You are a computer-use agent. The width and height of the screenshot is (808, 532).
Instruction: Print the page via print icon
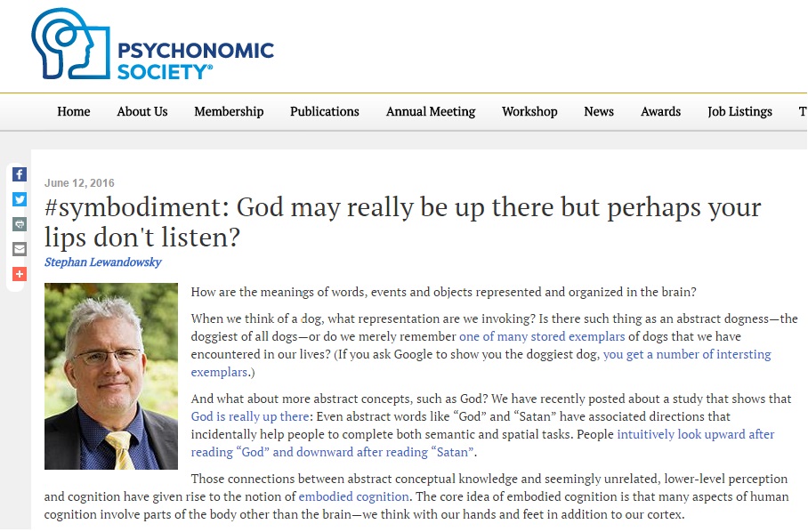tap(20, 224)
